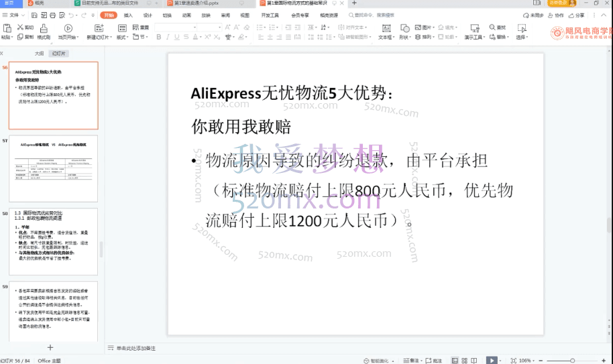Click the zoom slider handle
Screen dimensions: 613x364
point(572,361)
